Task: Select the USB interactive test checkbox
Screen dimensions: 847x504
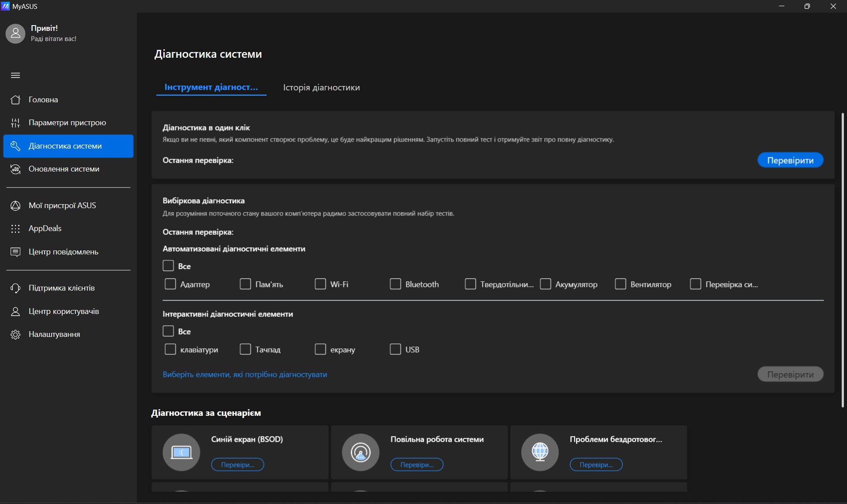Action: click(x=395, y=349)
